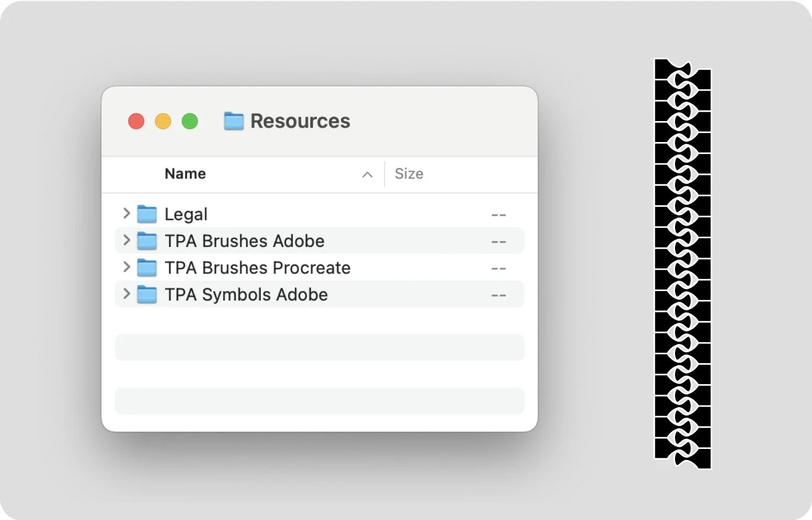The image size is (812, 520).
Task: Select the TPA Symbols Adobe folder icon
Action: pyautogui.click(x=147, y=294)
